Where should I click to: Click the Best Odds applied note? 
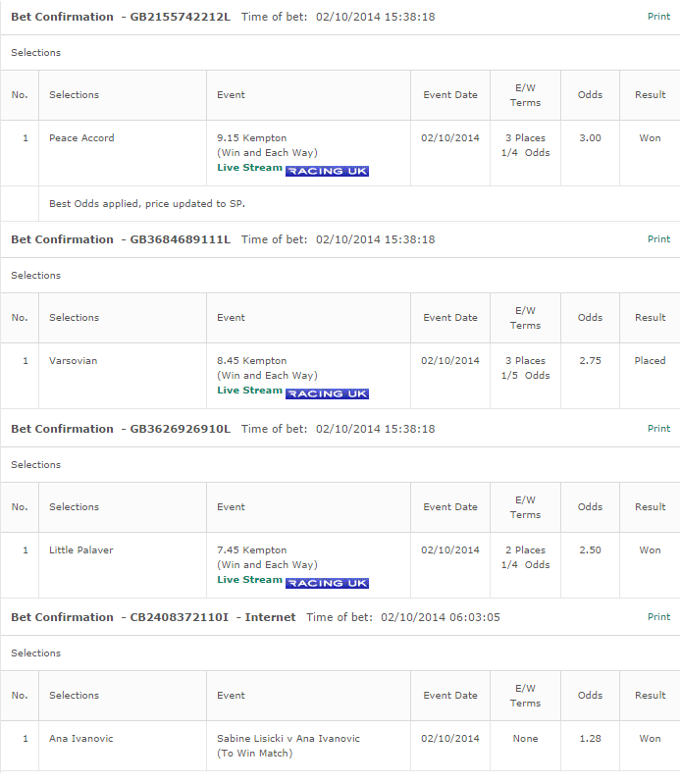pos(147,204)
